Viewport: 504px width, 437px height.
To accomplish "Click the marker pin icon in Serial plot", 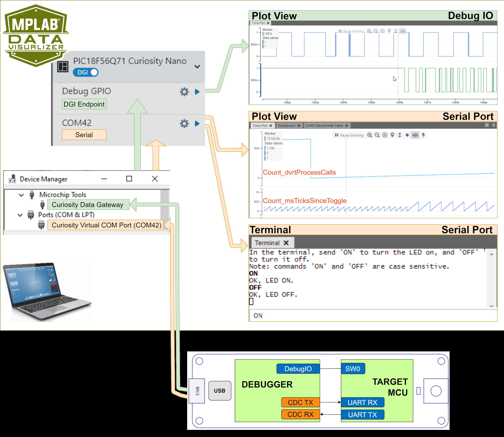I will (x=392, y=135).
